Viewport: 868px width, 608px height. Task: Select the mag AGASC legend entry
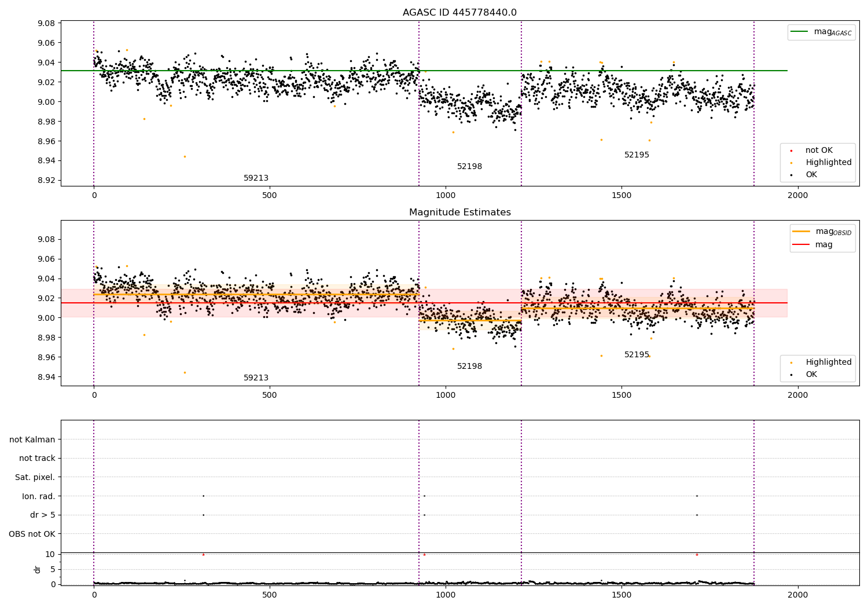point(821,32)
